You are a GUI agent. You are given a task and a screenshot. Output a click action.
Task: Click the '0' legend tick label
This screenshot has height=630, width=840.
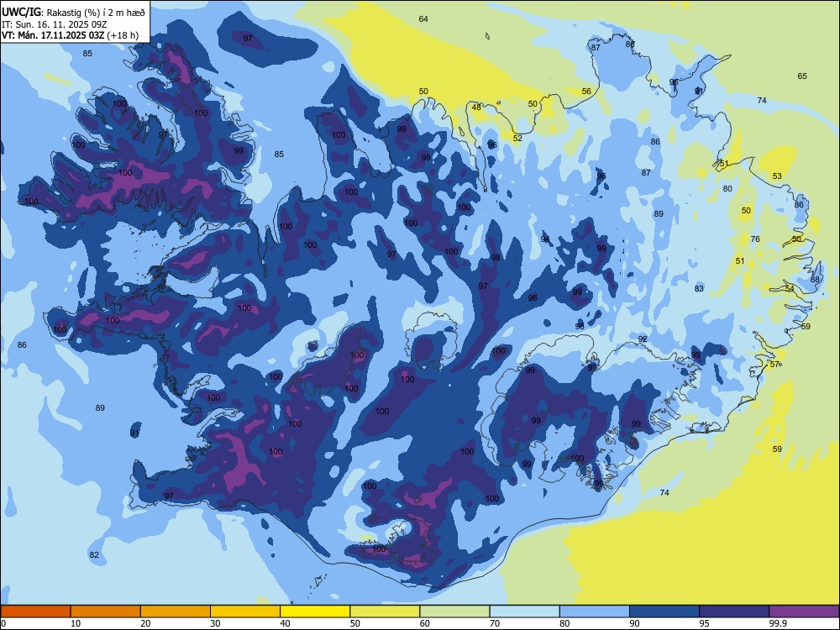tap(3, 623)
